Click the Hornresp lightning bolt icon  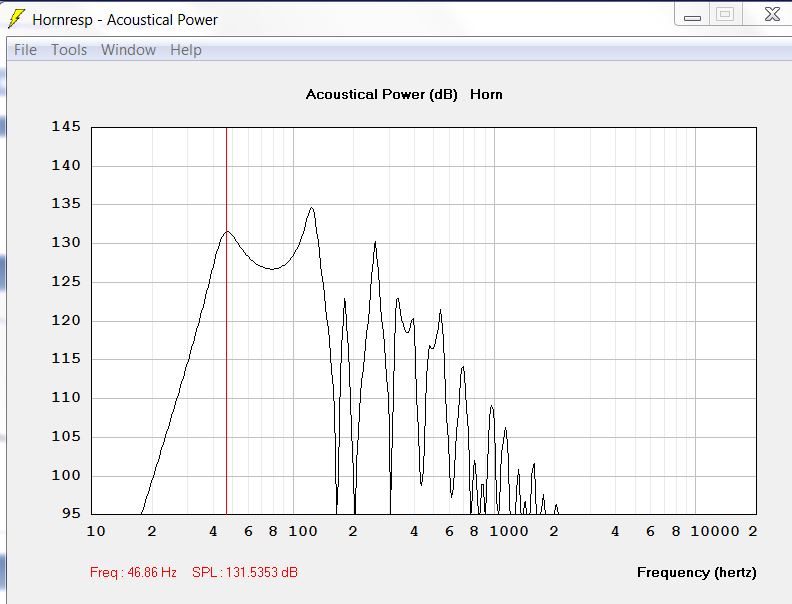pyautogui.click(x=16, y=19)
